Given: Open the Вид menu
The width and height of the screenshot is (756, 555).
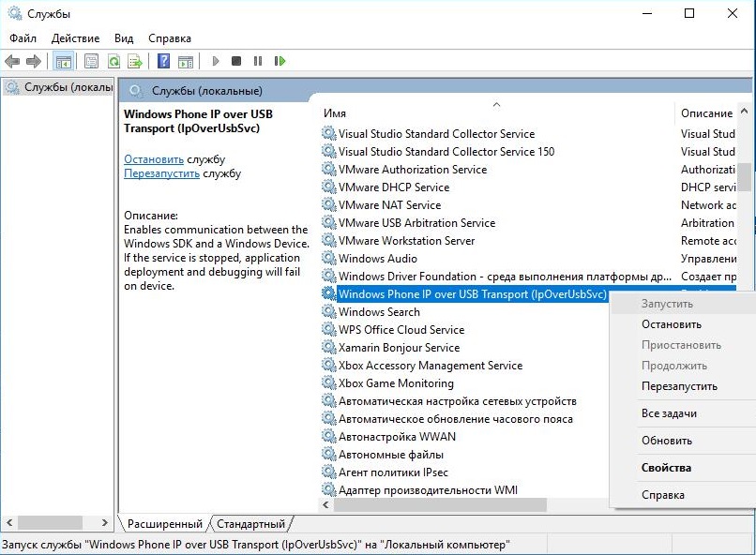Looking at the screenshot, I should (124, 38).
